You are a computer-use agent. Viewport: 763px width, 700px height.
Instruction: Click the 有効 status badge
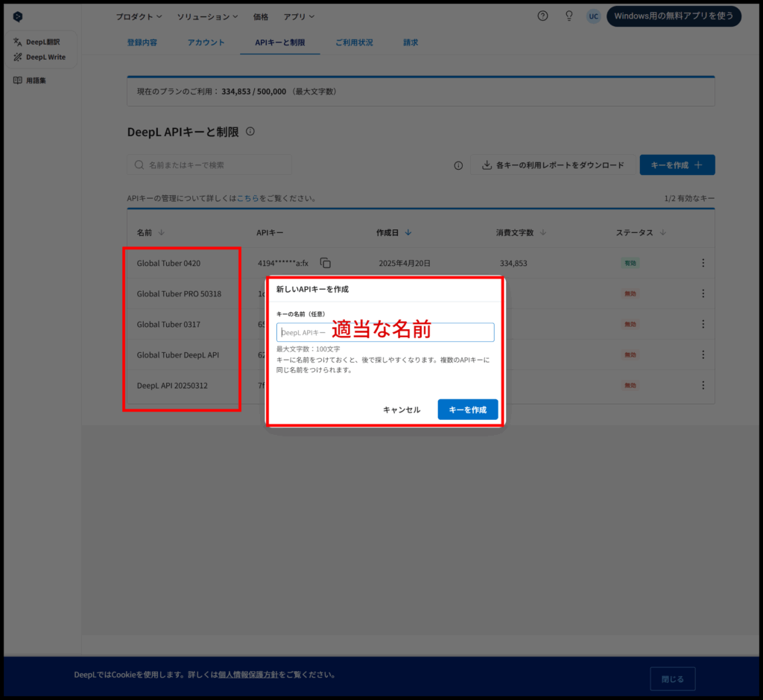tap(630, 263)
